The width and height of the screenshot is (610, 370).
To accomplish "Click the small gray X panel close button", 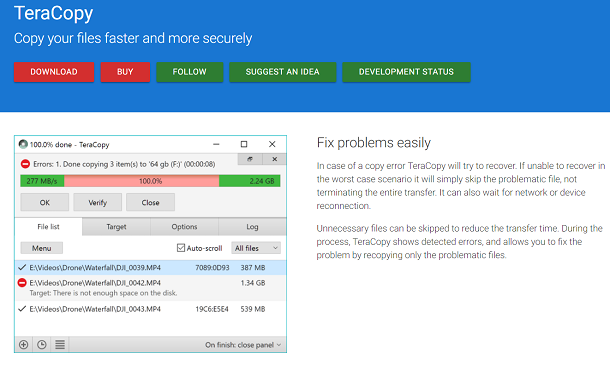I will tap(274, 159).
